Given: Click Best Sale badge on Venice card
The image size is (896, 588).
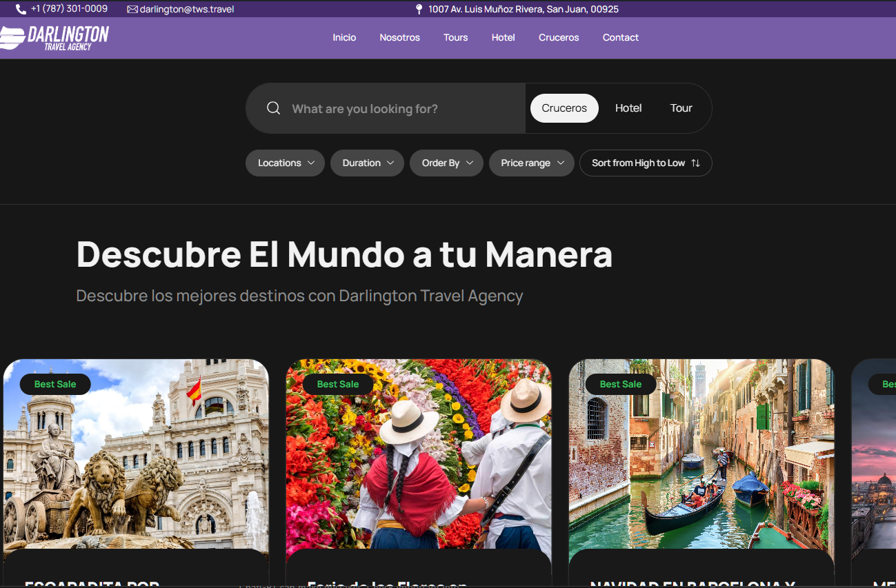Looking at the screenshot, I should [x=621, y=384].
